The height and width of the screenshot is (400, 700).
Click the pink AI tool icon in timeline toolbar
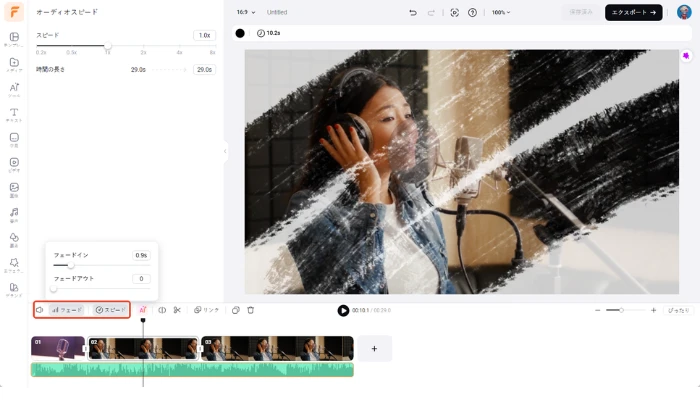coord(143,310)
